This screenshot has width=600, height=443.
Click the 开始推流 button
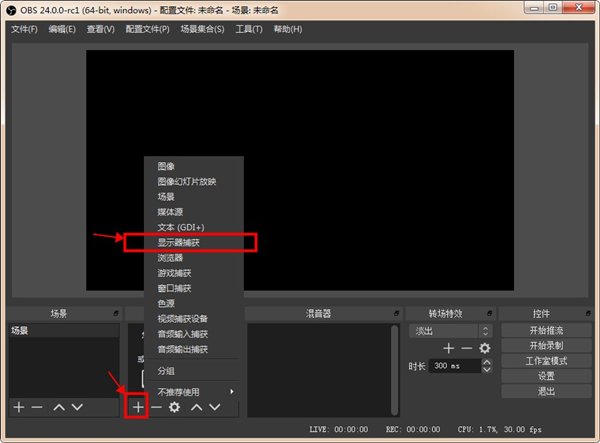point(544,330)
